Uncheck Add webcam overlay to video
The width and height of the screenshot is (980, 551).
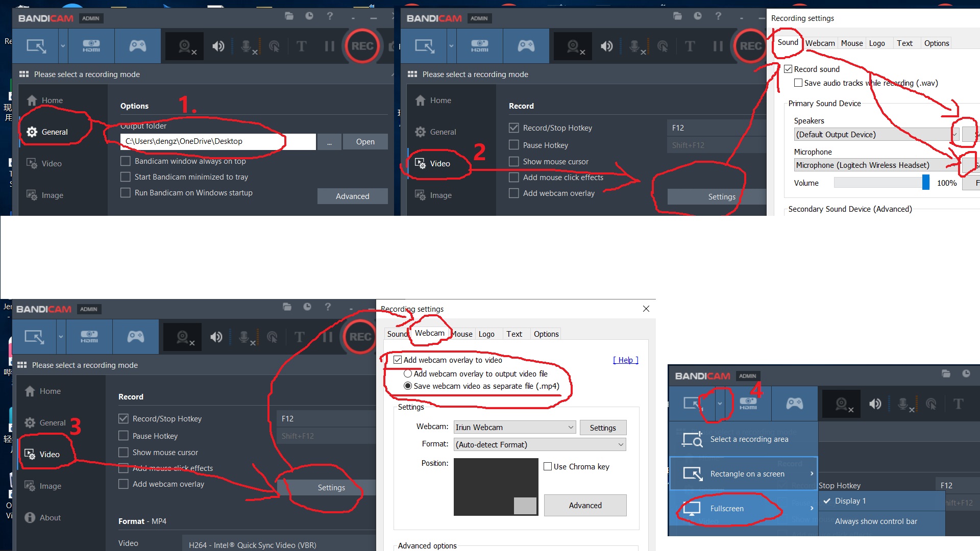[397, 360]
